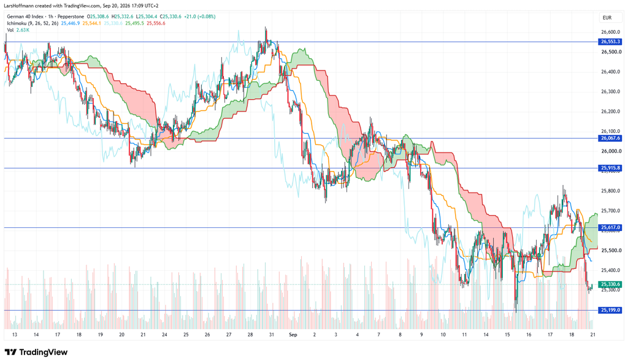Click the green Ichimoku value 25,495.5

coord(134,23)
